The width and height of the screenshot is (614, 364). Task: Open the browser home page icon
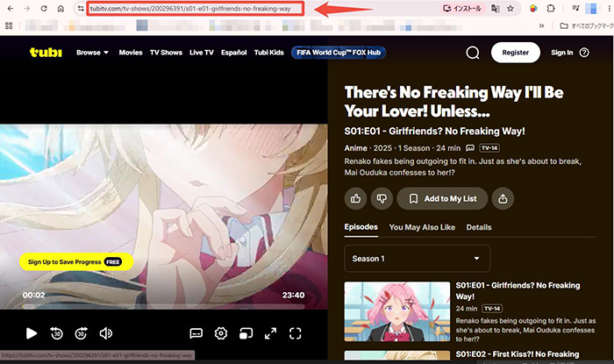[x=61, y=8]
